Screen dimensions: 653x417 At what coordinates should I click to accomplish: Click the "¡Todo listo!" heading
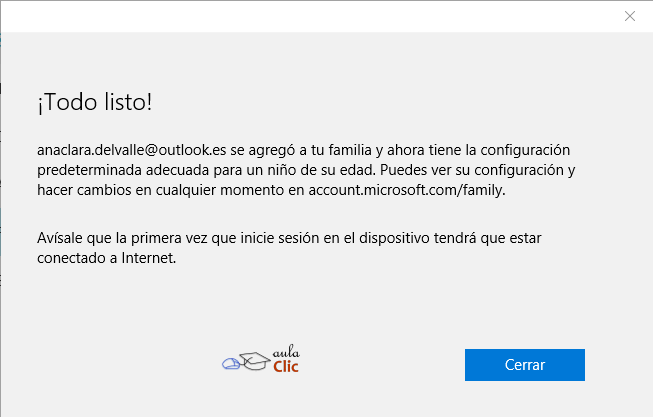[95, 103]
